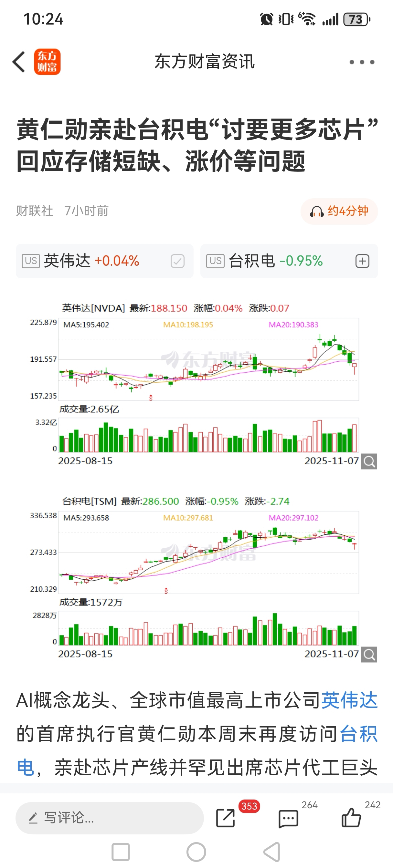This screenshot has width=393, height=868.
Task: Tap the MA5:293.658 label on TSM chart
Action: tap(86, 518)
